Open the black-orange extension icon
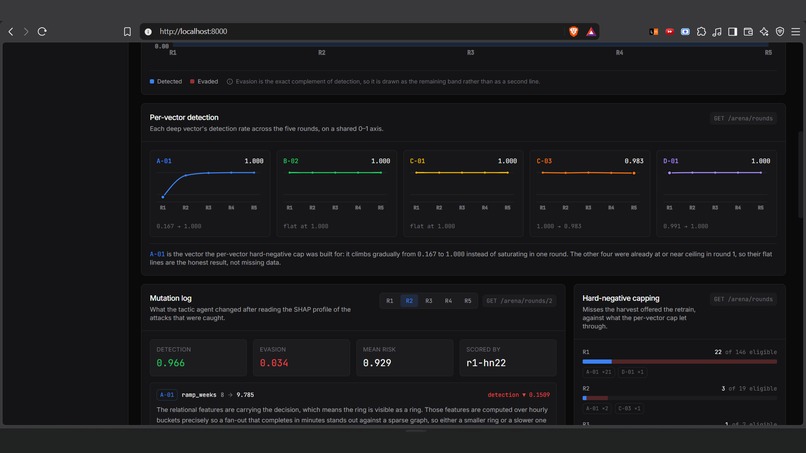The width and height of the screenshot is (806, 453). tap(654, 31)
